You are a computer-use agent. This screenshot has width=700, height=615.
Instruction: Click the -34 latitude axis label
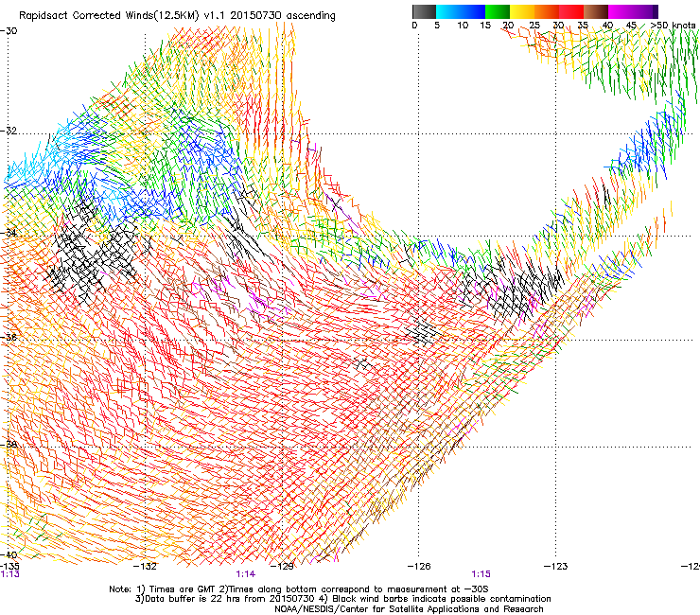(9, 233)
